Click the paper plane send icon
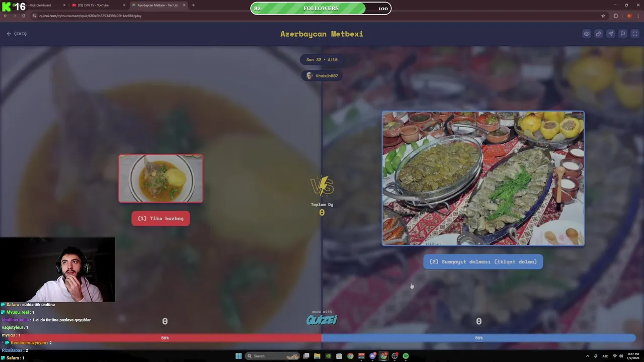The height and width of the screenshot is (362, 644). point(611,34)
